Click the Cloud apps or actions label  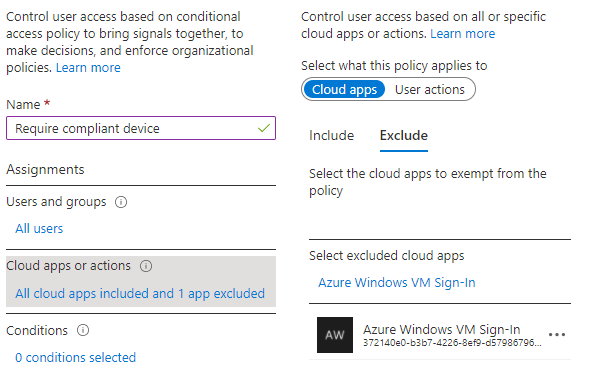pyautogui.click(x=68, y=266)
